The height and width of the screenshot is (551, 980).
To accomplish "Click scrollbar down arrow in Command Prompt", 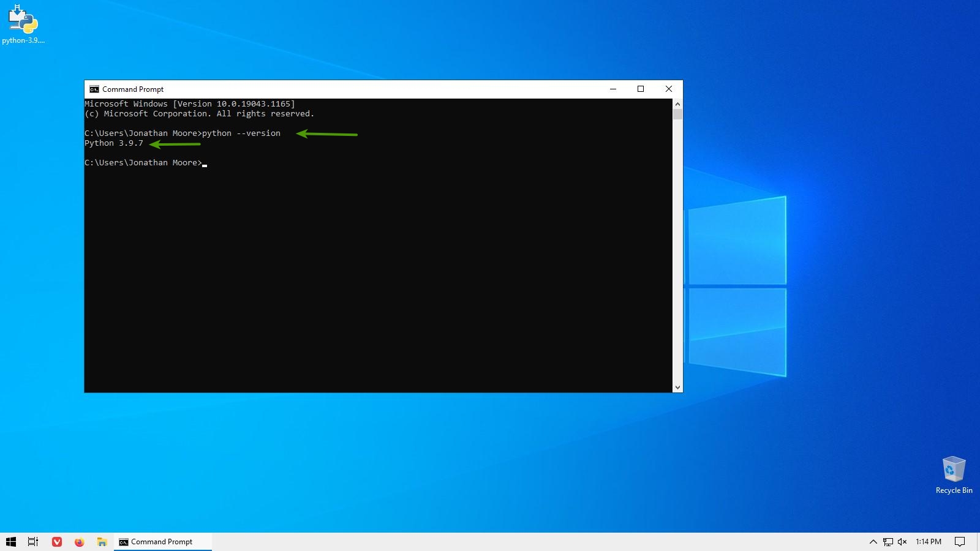I will click(x=677, y=387).
